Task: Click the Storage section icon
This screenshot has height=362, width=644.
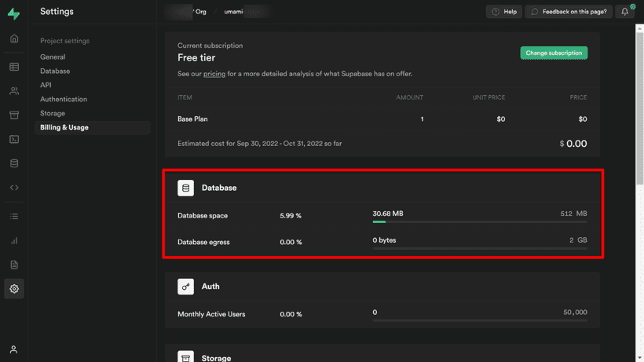Action: pyautogui.click(x=185, y=357)
